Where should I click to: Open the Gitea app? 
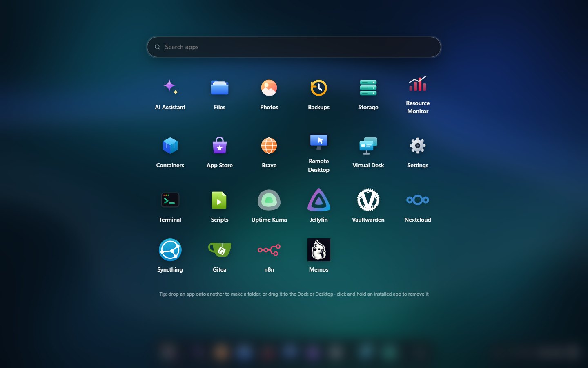220,250
